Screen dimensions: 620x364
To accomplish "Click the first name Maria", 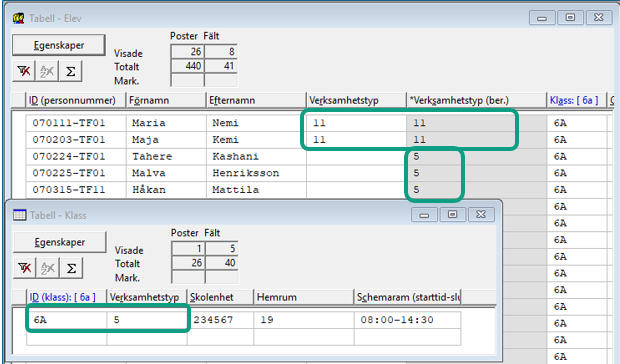I will pos(149,123).
